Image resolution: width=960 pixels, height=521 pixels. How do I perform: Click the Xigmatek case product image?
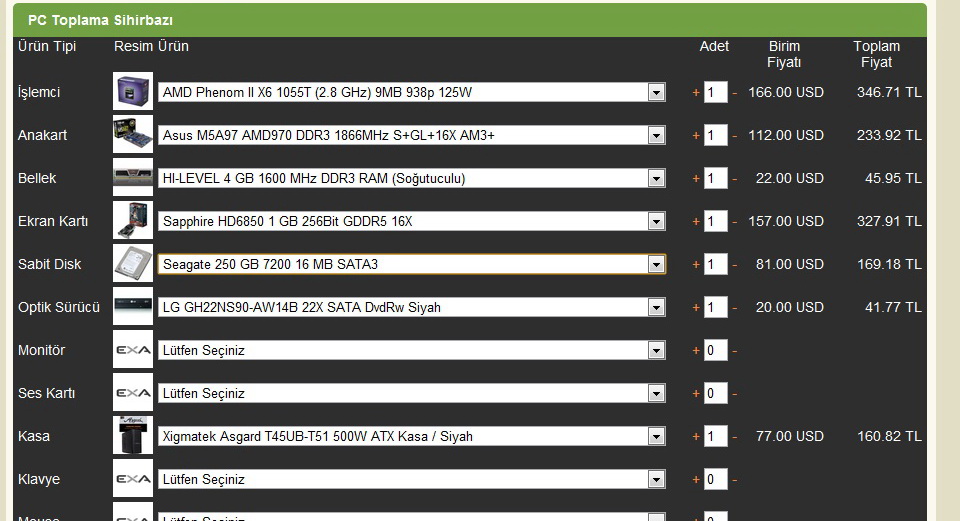(133, 436)
